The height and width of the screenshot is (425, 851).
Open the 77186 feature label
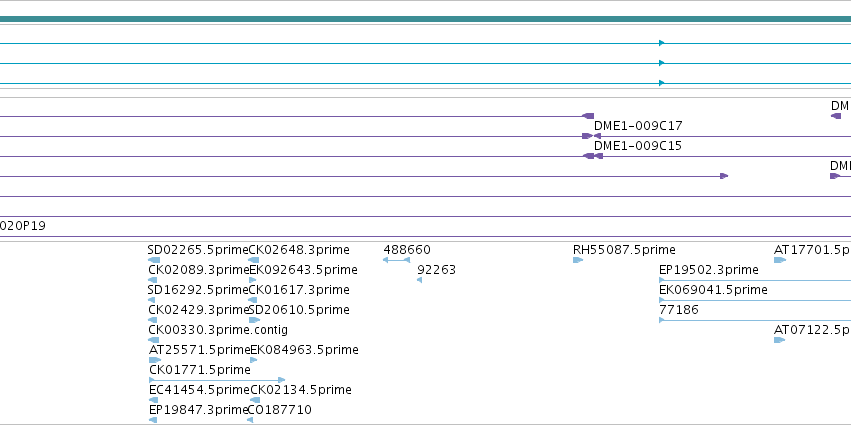(678, 310)
